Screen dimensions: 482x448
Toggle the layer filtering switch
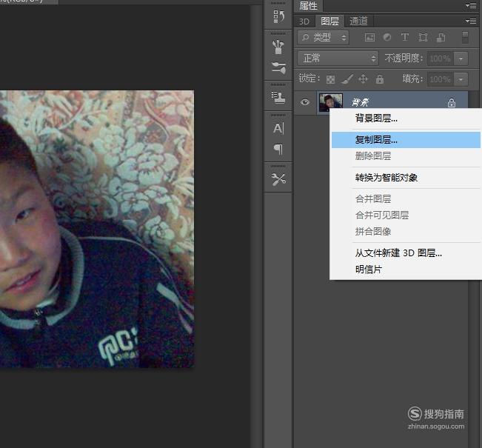[x=465, y=37]
